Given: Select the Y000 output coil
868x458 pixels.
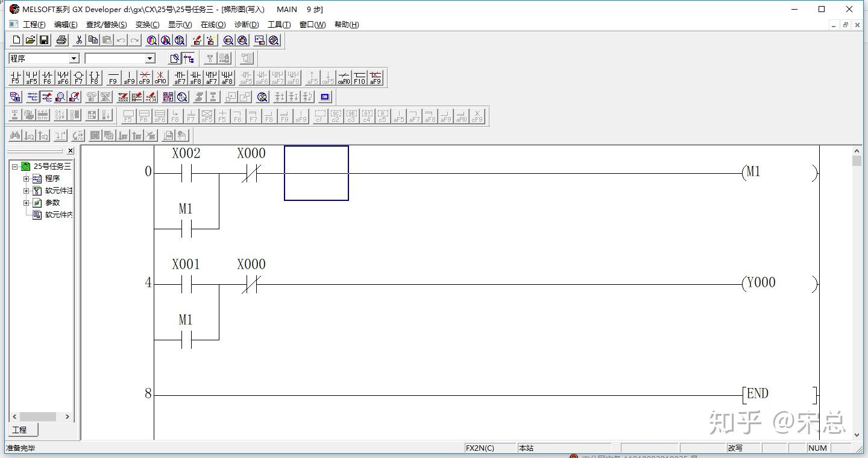Looking at the screenshot, I should tap(779, 284).
